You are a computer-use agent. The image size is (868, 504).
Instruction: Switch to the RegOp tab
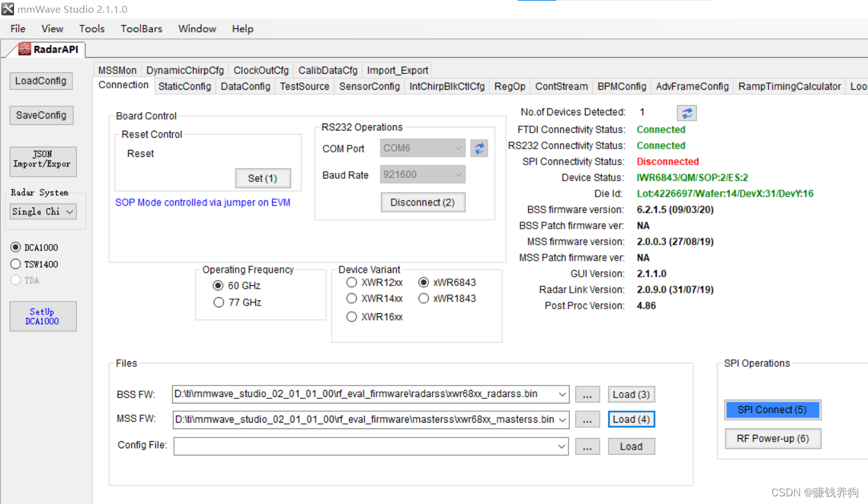(510, 86)
